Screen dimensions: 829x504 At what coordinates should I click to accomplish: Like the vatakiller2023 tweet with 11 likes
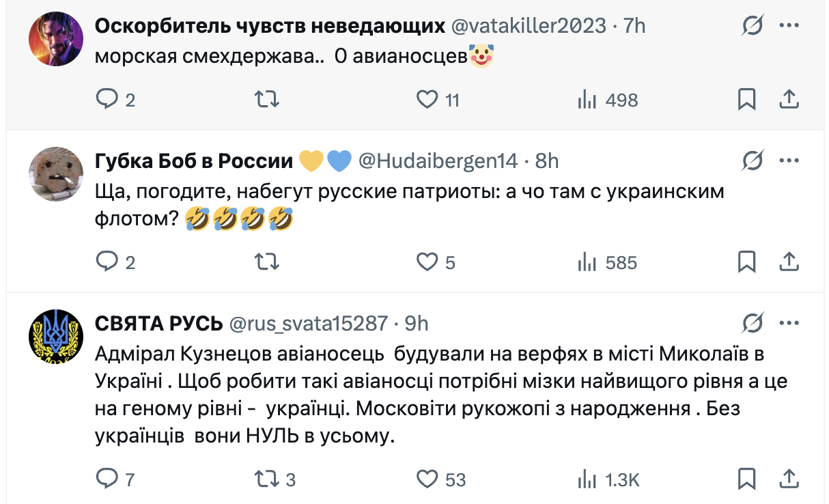coord(427,100)
